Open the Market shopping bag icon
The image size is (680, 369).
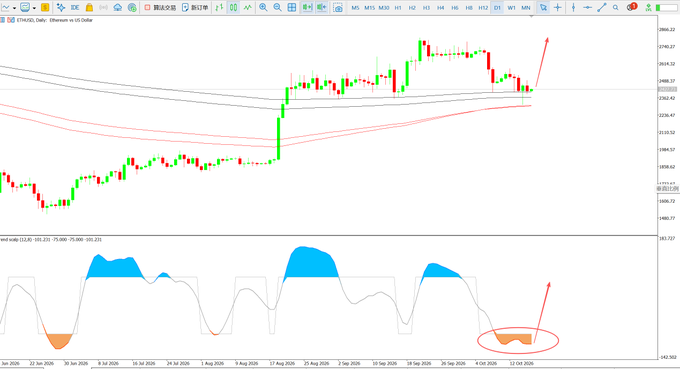pos(89,7)
